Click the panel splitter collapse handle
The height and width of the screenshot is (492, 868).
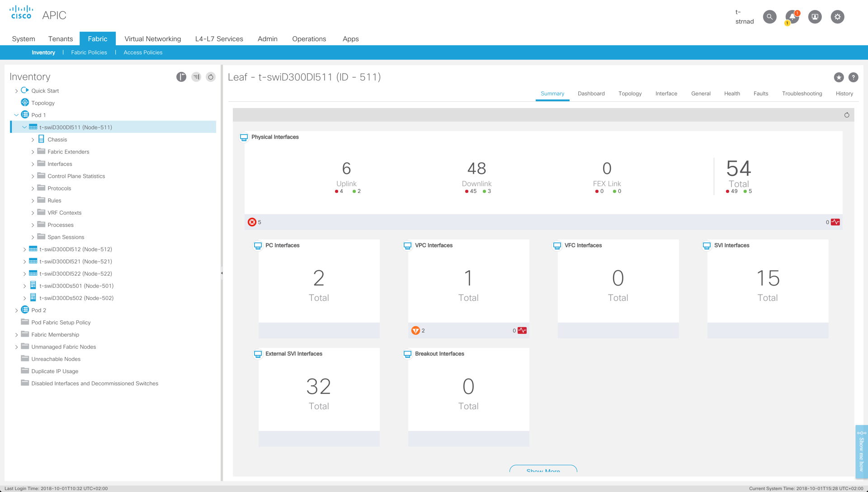(222, 273)
